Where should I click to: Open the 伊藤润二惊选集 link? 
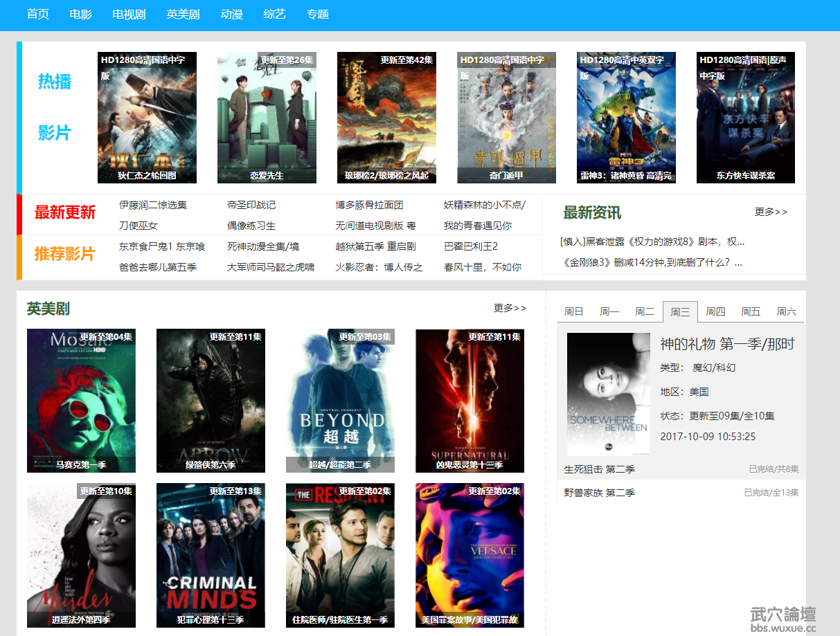[153, 205]
